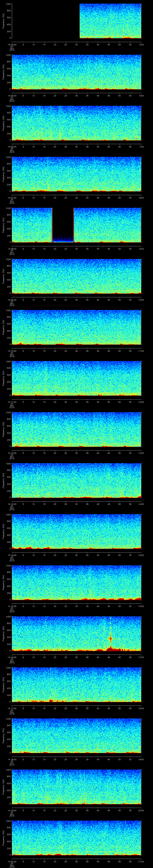Click the 14:10:00 start time label

(x=12, y=351)
